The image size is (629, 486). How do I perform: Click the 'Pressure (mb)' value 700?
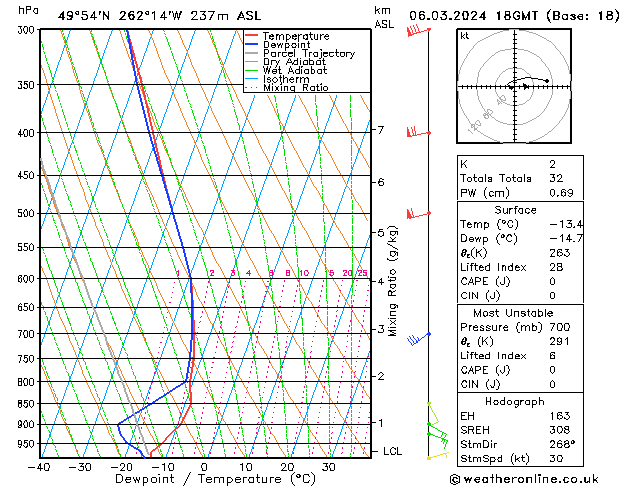560,327
